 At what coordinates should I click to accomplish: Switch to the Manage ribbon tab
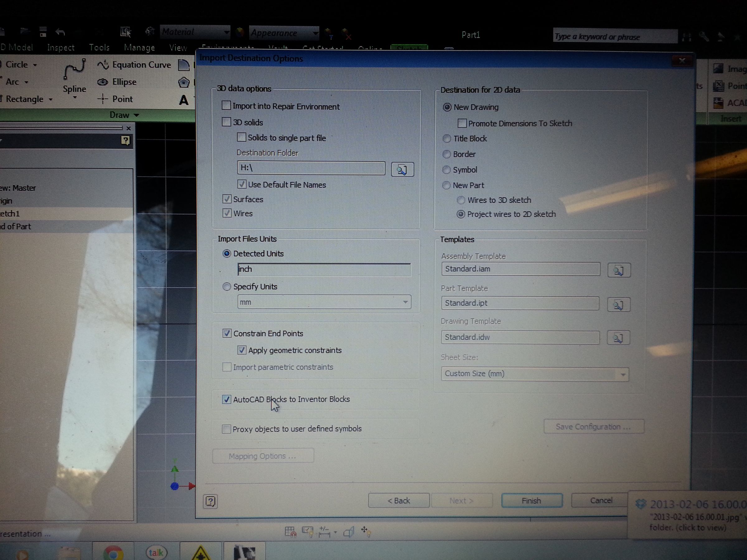(x=139, y=47)
